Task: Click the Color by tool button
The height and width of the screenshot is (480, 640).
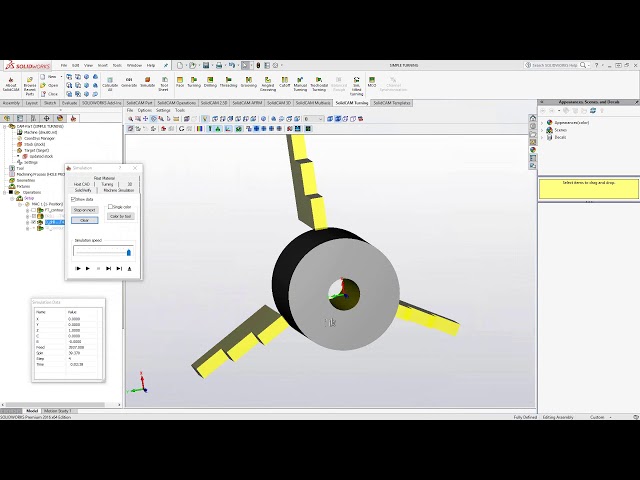Action: tap(121, 216)
